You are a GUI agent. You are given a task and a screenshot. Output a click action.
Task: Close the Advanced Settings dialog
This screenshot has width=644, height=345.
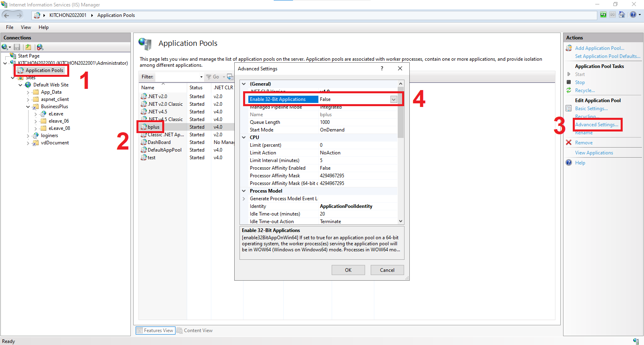(400, 68)
